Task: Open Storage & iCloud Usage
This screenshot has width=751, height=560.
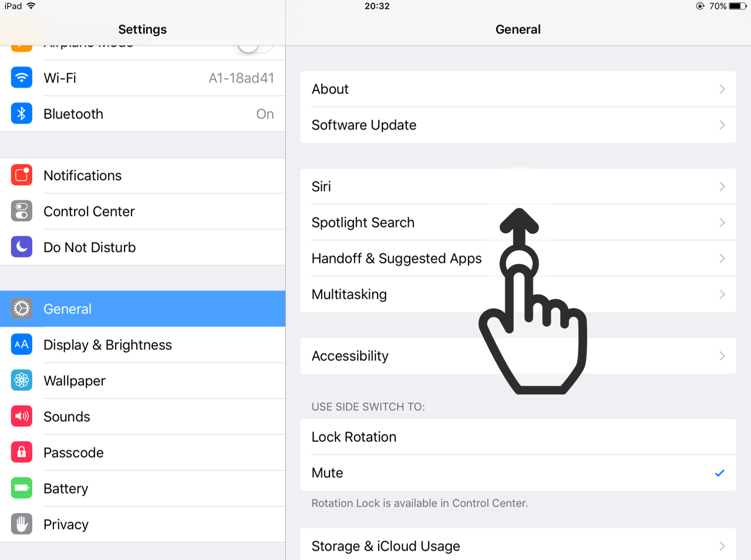Action: (x=518, y=545)
